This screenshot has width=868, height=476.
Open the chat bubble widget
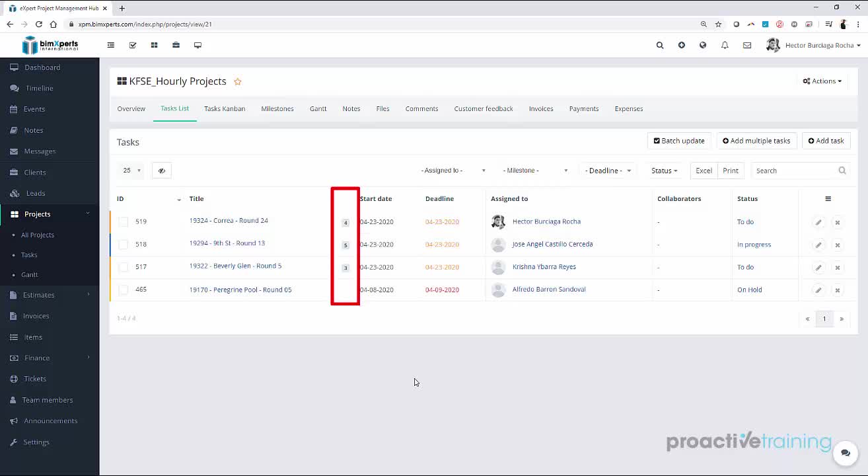click(x=845, y=453)
